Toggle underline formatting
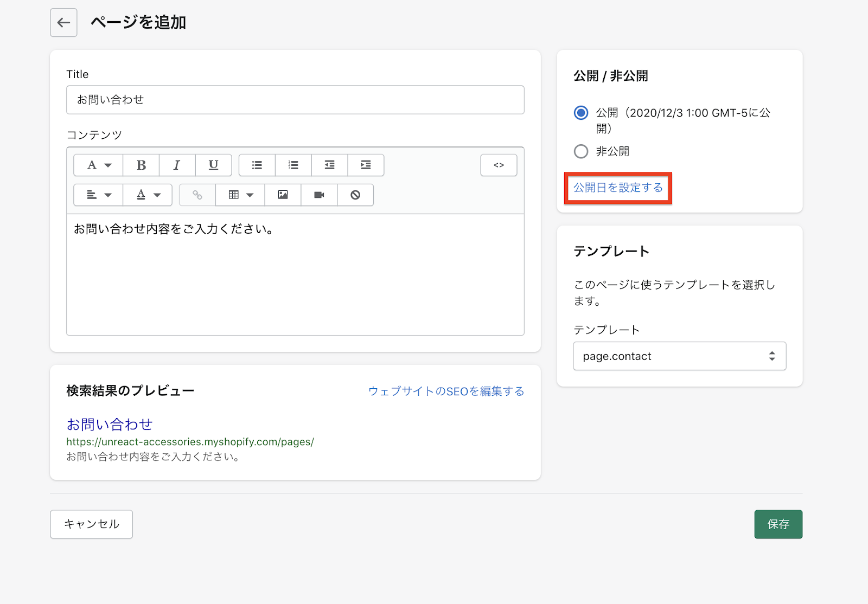Screen dimensions: 868x604 213,165
